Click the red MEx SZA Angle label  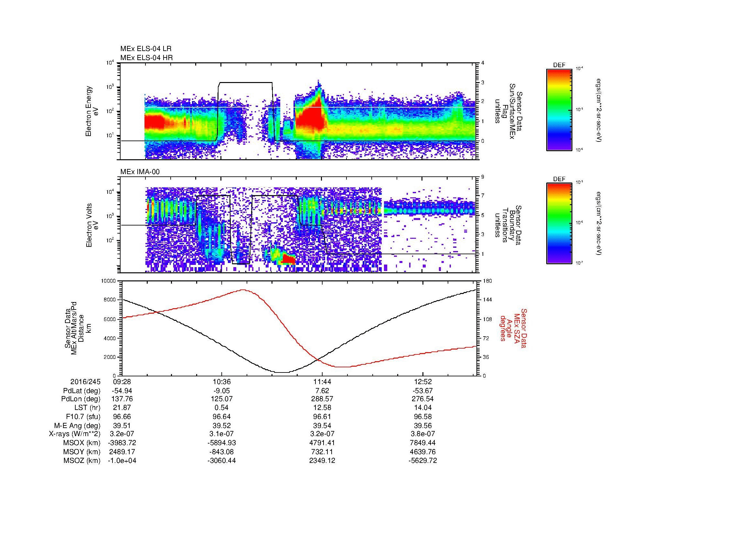click(x=514, y=328)
